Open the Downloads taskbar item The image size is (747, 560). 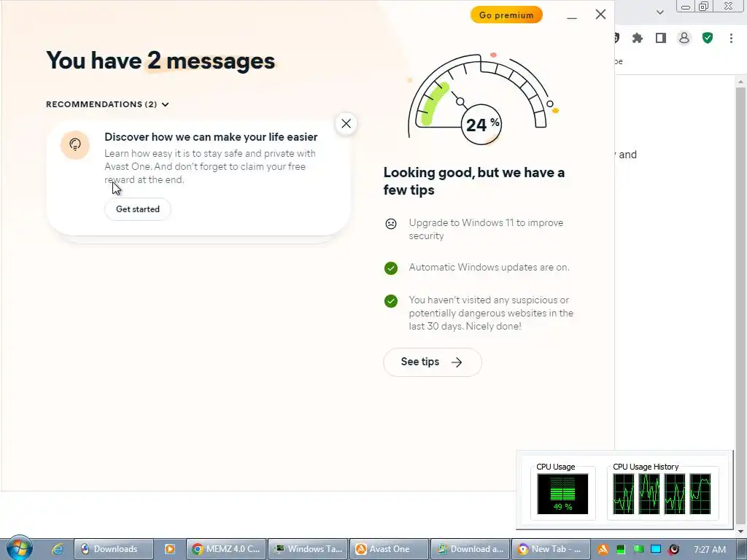click(114, 549)
